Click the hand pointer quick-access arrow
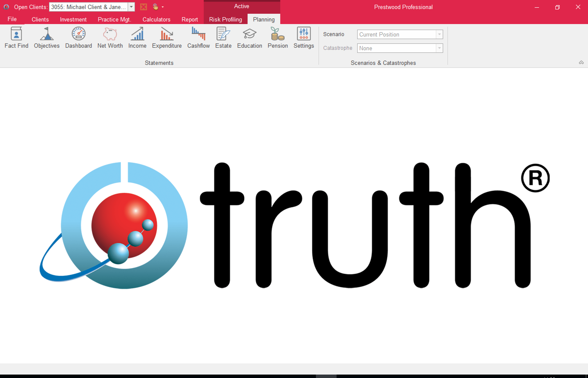Image resolution: width=588 pixels, height=378 pixels. click(163, 7)
